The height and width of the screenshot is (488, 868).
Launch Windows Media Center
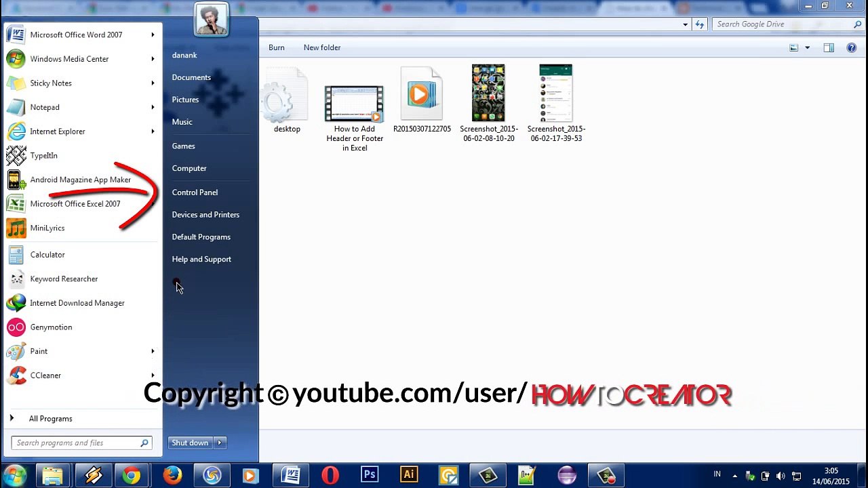click(x=69, y=59)
